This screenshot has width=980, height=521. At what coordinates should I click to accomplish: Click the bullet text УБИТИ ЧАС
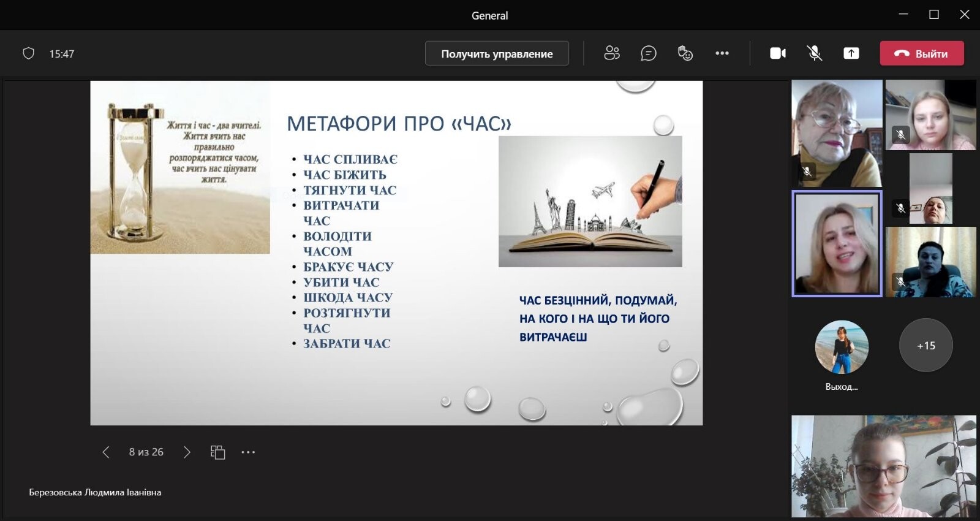341,283
